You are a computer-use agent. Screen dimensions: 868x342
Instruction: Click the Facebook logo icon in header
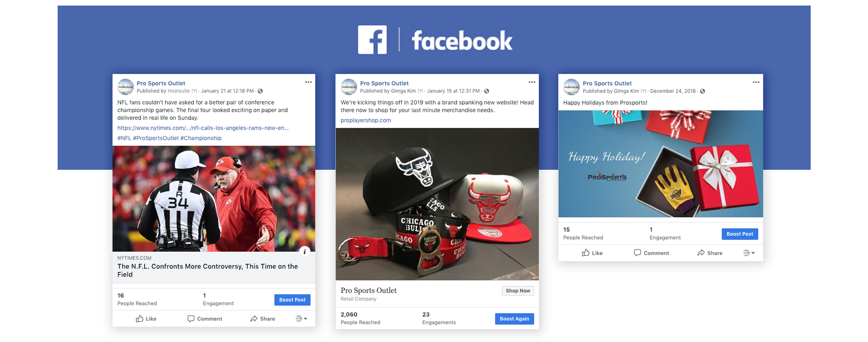(x=372, y=40)
